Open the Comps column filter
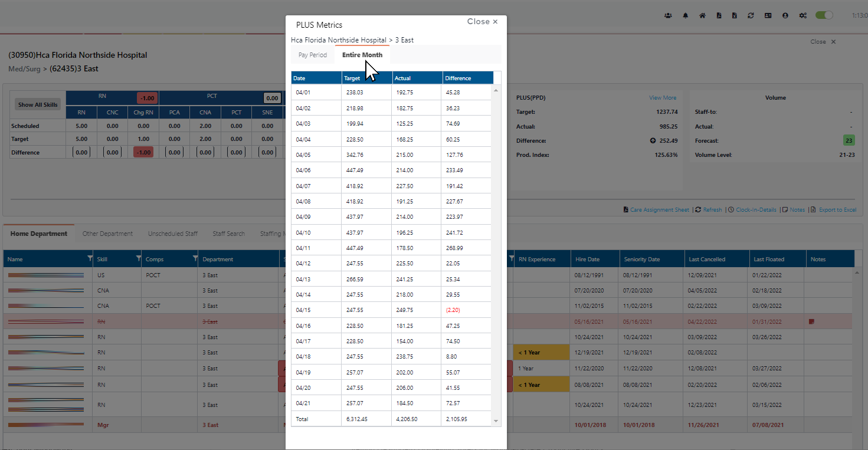This screenshot has width=868, height=450. point(195,259)
